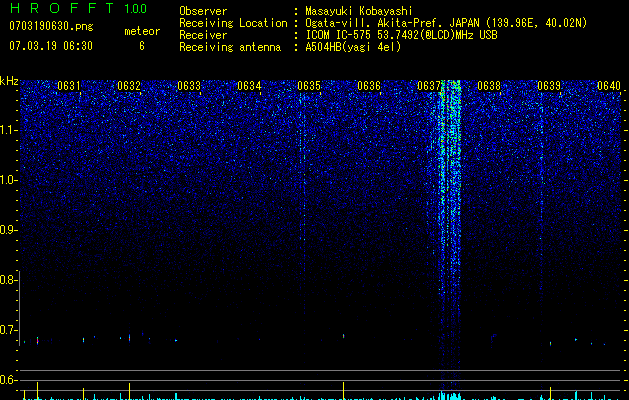Click the kHz axis unit label
629x400 pixels.
(x=9, y=81)
